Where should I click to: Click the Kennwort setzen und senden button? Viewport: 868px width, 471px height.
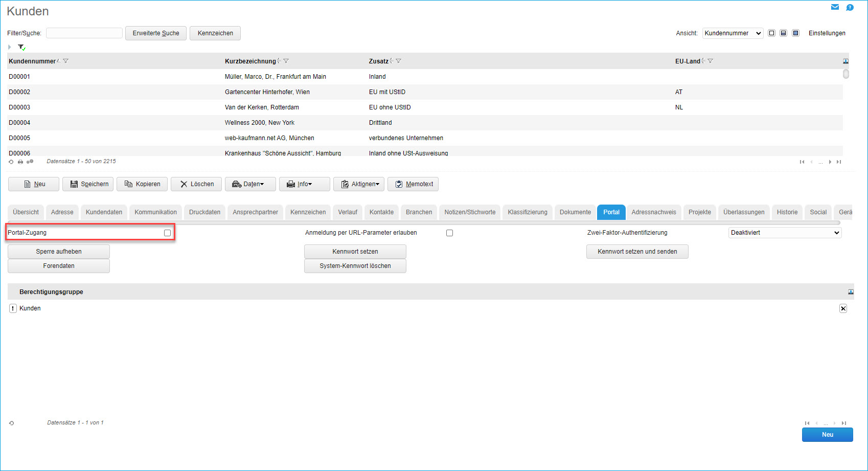tap(637, 252)
